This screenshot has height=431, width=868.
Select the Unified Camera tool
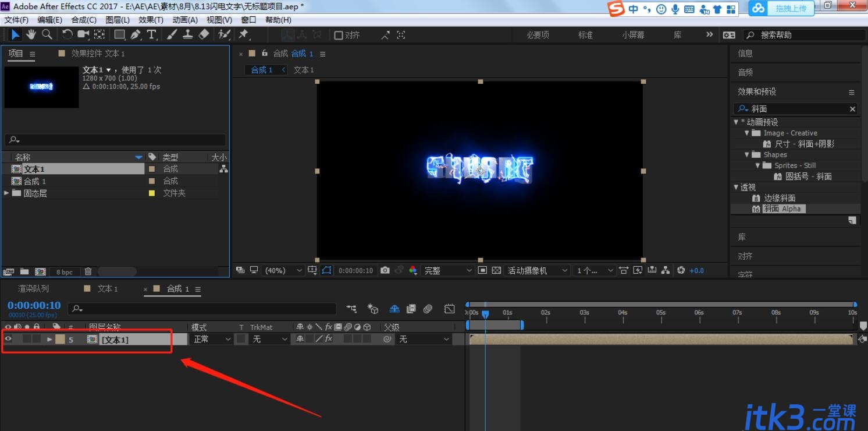84,35
